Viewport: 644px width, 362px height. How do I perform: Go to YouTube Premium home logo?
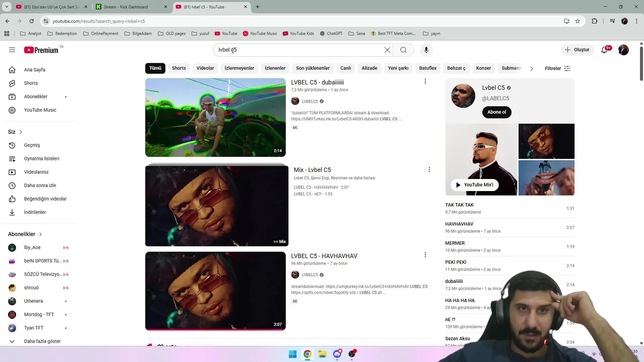[x=41, y=50]
